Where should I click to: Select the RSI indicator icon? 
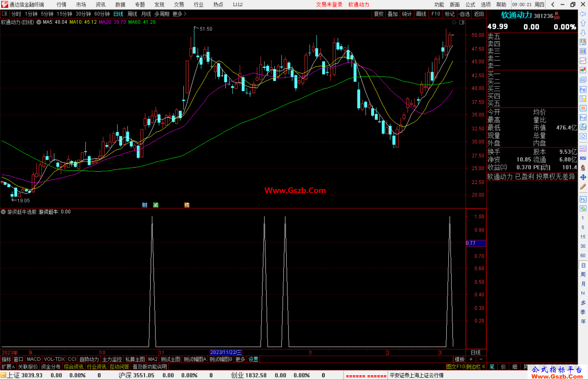click(583, 158)
